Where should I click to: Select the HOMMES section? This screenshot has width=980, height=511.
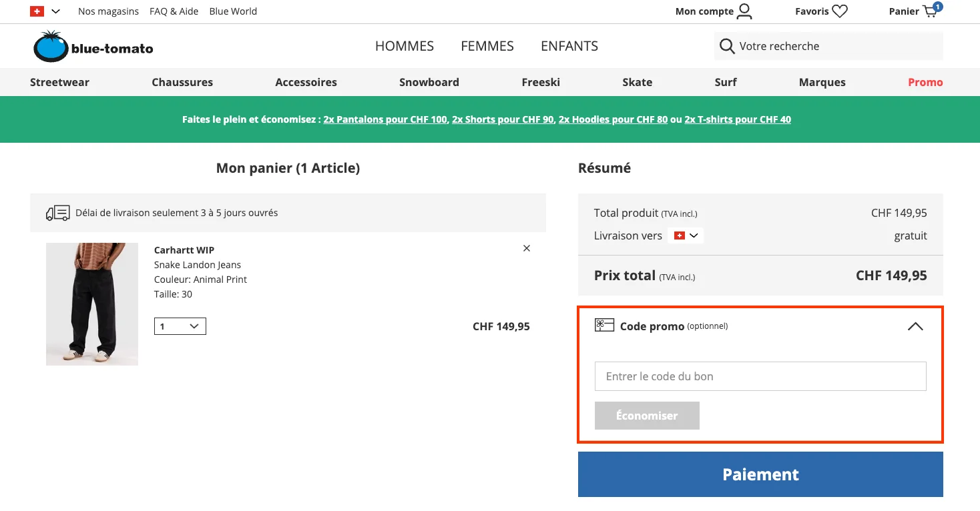[x=405, y=46]
